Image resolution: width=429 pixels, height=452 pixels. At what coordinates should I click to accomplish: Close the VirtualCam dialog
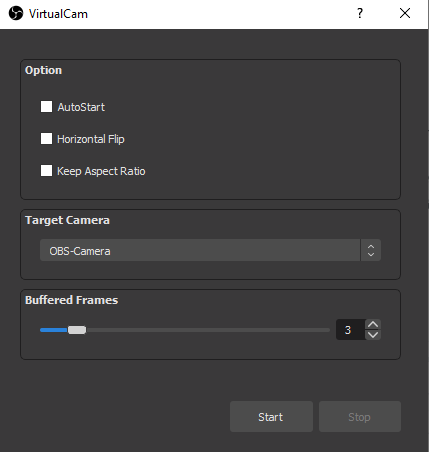[405, 13]
